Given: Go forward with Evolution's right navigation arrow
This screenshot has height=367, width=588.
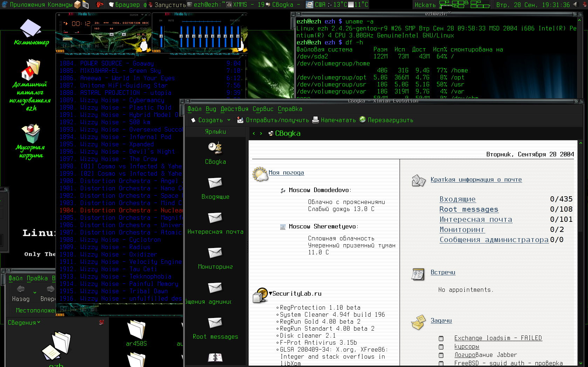Looking at the screenshot, I should [x=261, y=133].
